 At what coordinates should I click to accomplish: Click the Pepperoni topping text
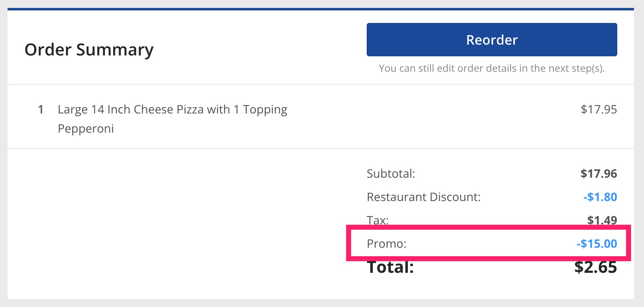(86, 128)
